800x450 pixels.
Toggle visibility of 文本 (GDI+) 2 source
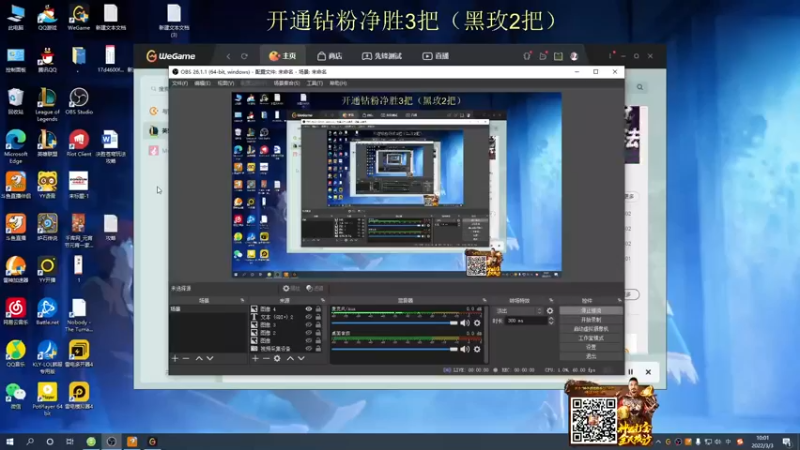click(309, 317)
